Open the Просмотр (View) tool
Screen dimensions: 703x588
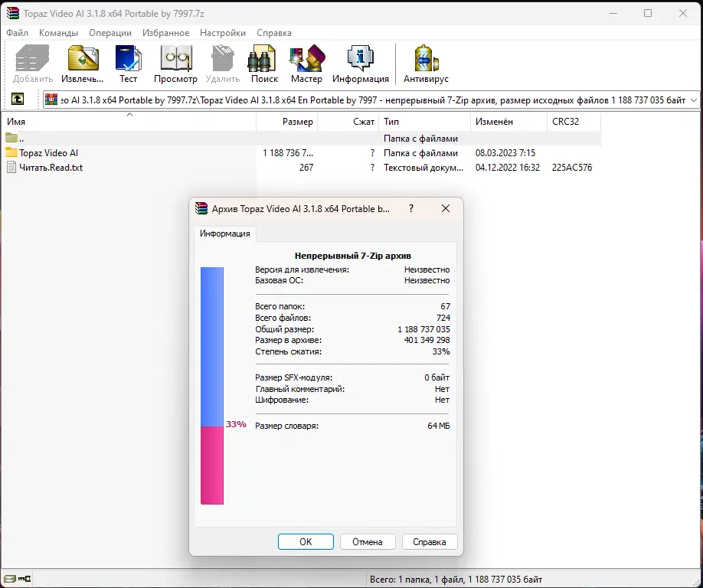175,63
